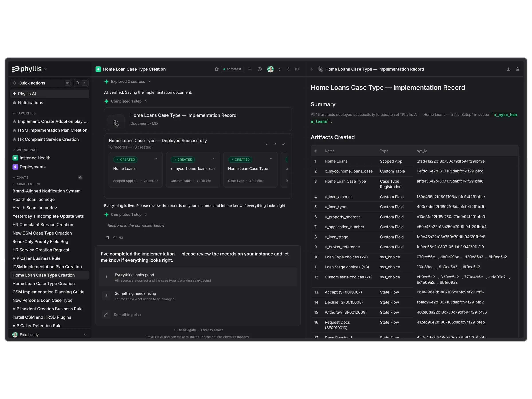Expand the x_myco_home_loans_cas card
532x399 pixels.
coord(213,158)
